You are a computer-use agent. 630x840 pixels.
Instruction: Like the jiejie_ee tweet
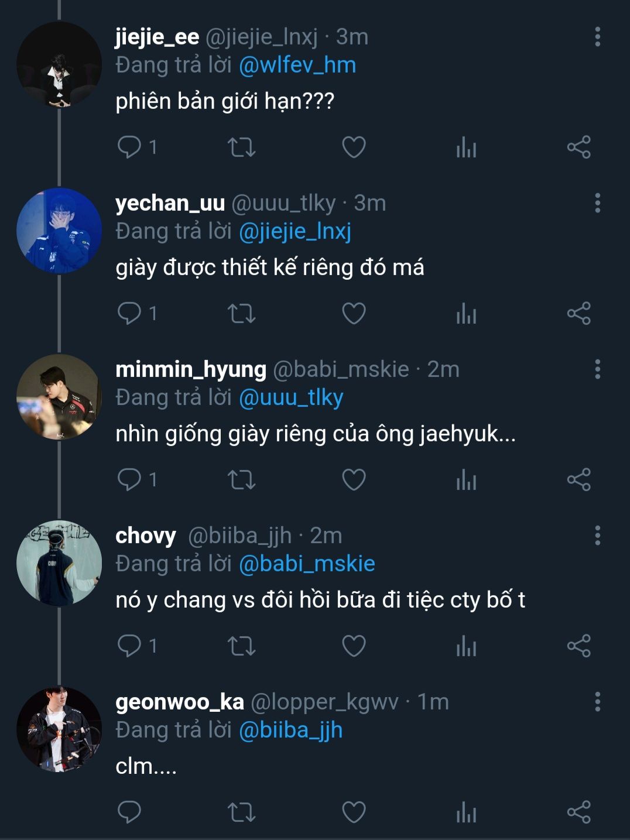[x=354, y=147]
